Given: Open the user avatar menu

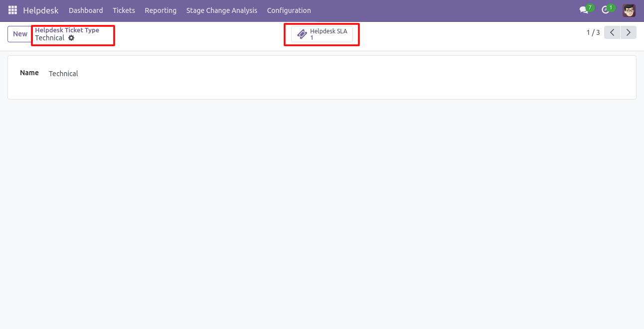Looking at the screenshot, I should click(629, 10).
